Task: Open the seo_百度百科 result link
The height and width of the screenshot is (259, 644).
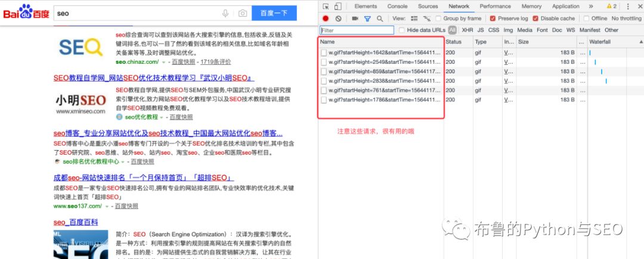Action: [76, 222]
